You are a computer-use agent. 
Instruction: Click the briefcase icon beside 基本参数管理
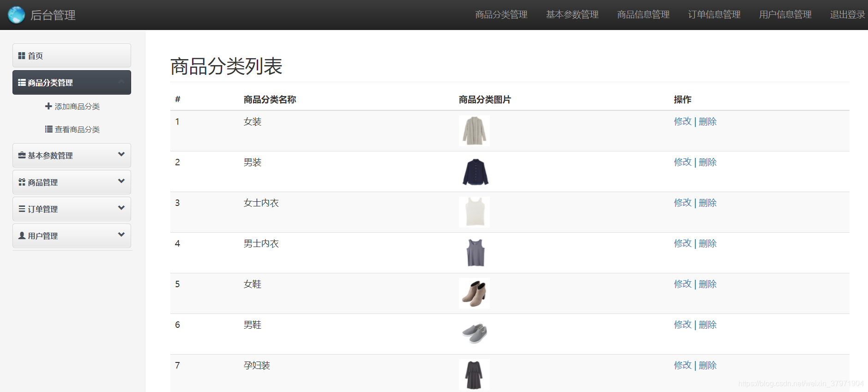coord(22,156)
